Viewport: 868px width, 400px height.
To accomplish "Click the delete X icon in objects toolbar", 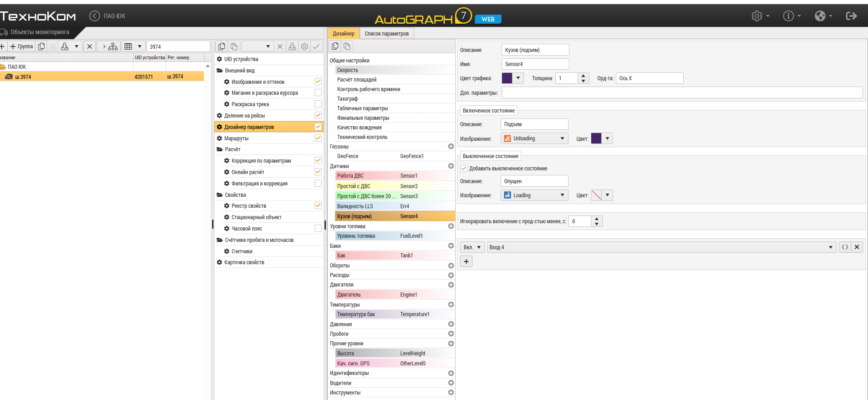I will pyautogui.click(x=90, y=46).
